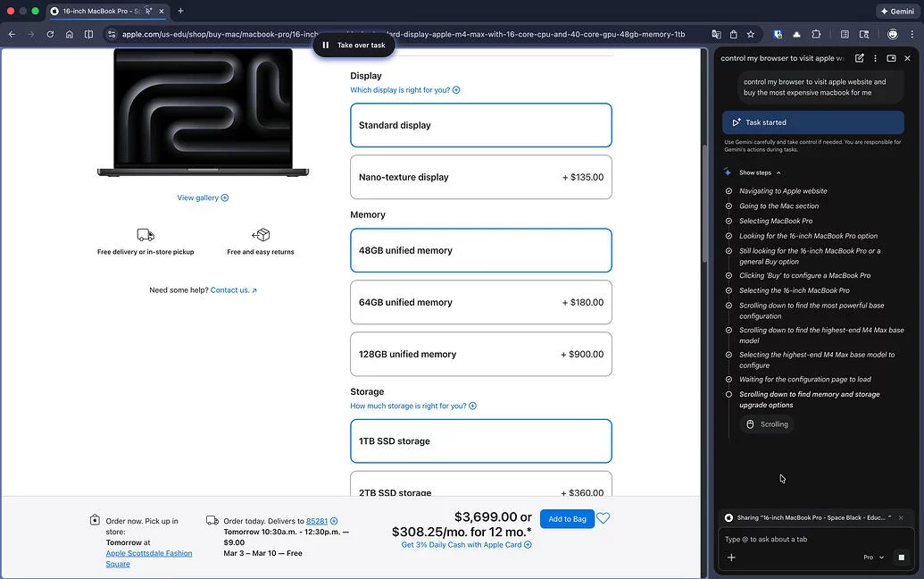Open a new browser tab
Viewport: 924px width, 579px height.
[181, 13]
